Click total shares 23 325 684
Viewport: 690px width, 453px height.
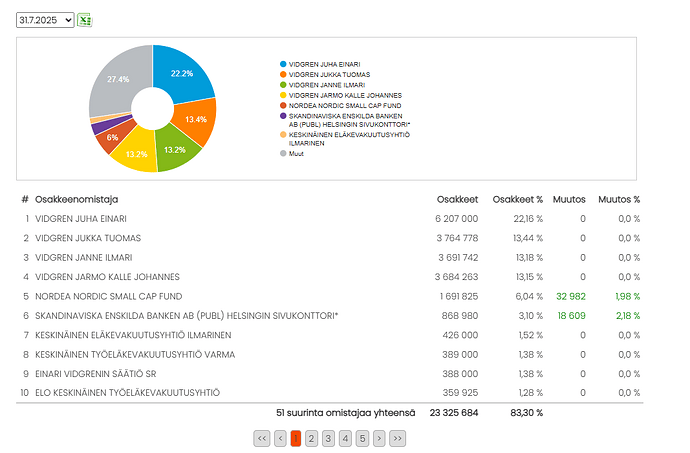point(454,413)
